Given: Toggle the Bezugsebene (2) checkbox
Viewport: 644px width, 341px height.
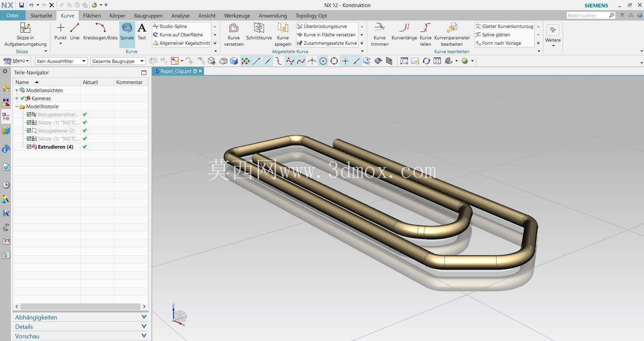Looking at the screenshot, I should coord(29,130).
